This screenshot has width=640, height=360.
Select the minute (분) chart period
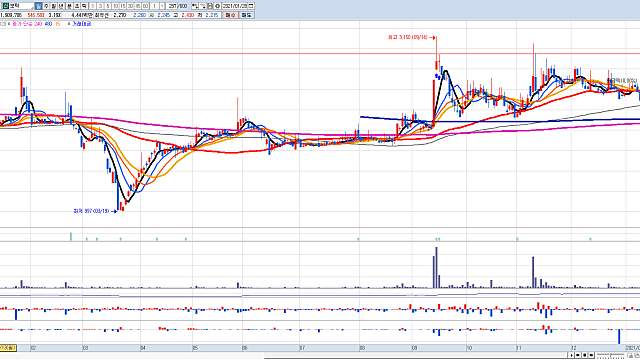click(x=69, y=6)
